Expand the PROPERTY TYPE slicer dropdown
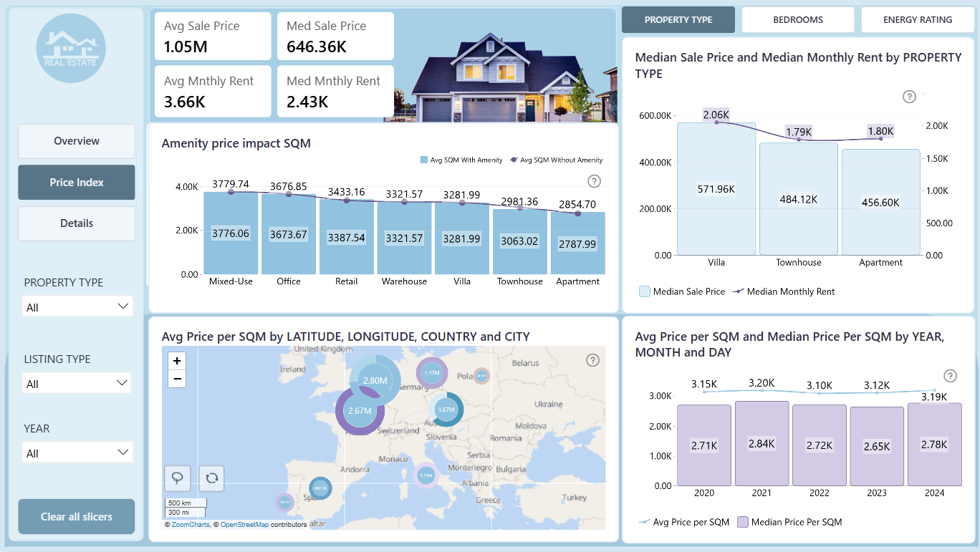Screen dimensions: 980x552 tap(77, 306)
